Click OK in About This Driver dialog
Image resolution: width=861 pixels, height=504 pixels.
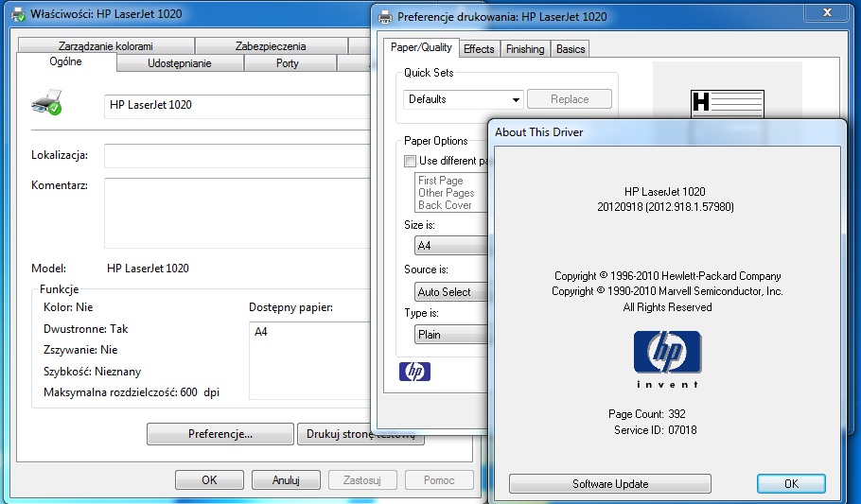(x=791, y=484)
